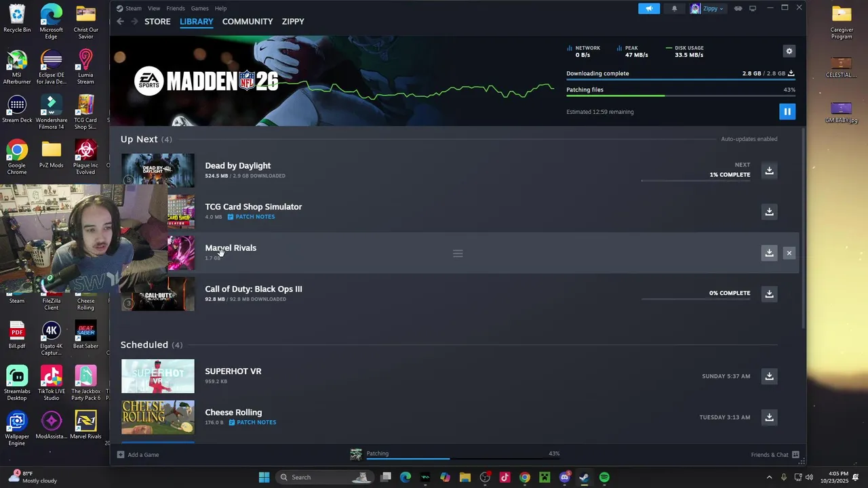Viewport: 868px width, 488px height.
Task: Open Windows Start menu
Action: point(264,477)
